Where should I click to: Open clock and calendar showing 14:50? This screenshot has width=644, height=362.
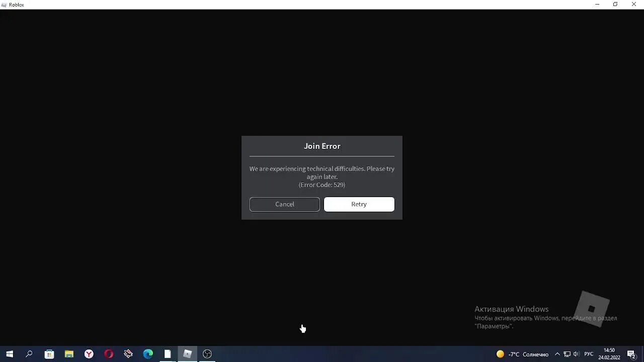click(609, 354)
